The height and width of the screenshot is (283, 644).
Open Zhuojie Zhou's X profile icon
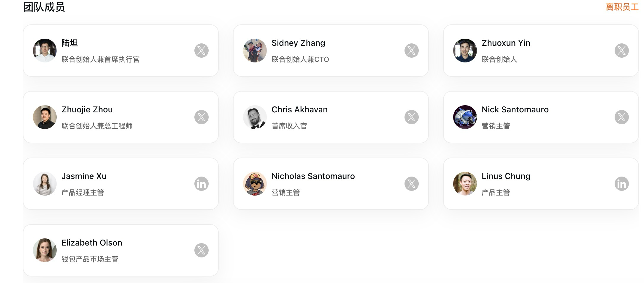[x=202, y=117]
